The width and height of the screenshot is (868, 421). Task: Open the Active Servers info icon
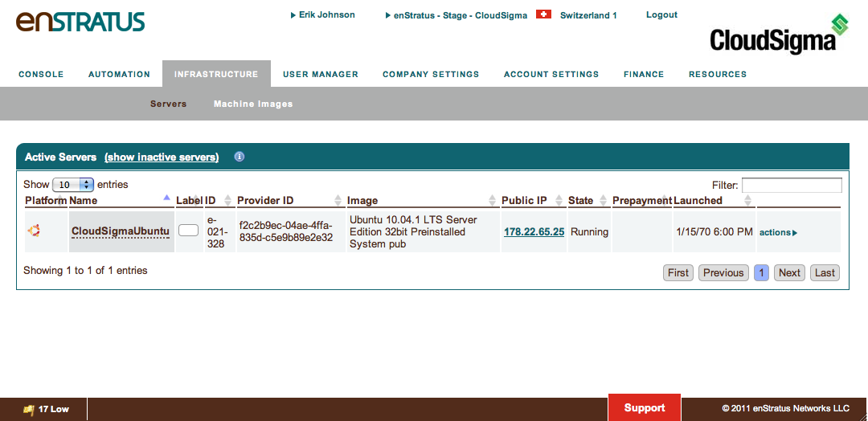[x=240, y=157]
